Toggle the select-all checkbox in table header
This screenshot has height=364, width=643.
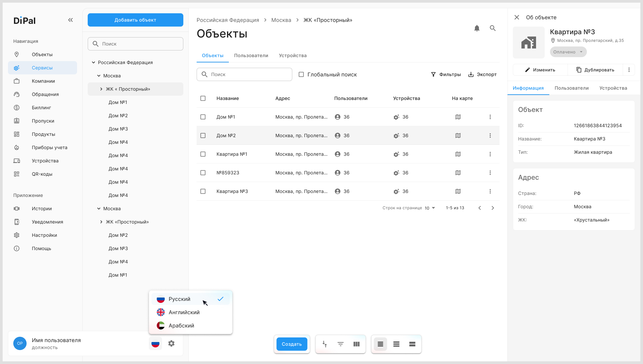coord(203,98)
